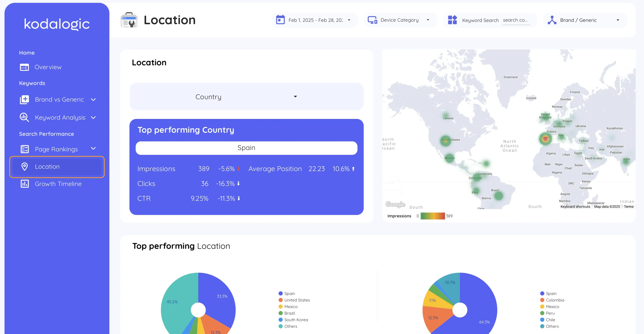Screen dimensions: 644x334
Task: Click the Location header toolbox icon
Action: point(129,20)
